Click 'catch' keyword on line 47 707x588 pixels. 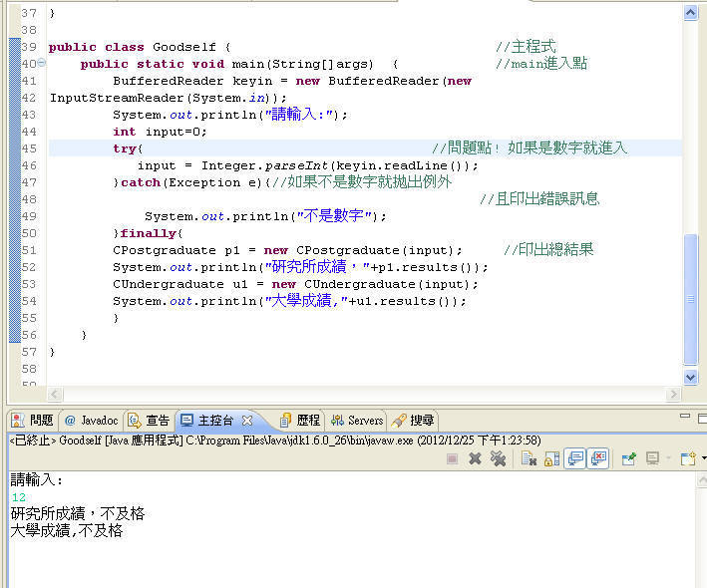click(141, 182)
